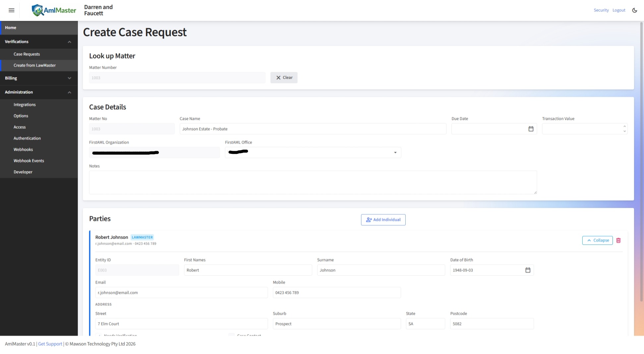Select Case Requests in the sidebar
The width and height of the screenshot is (644, 354).
pos(27,54)
